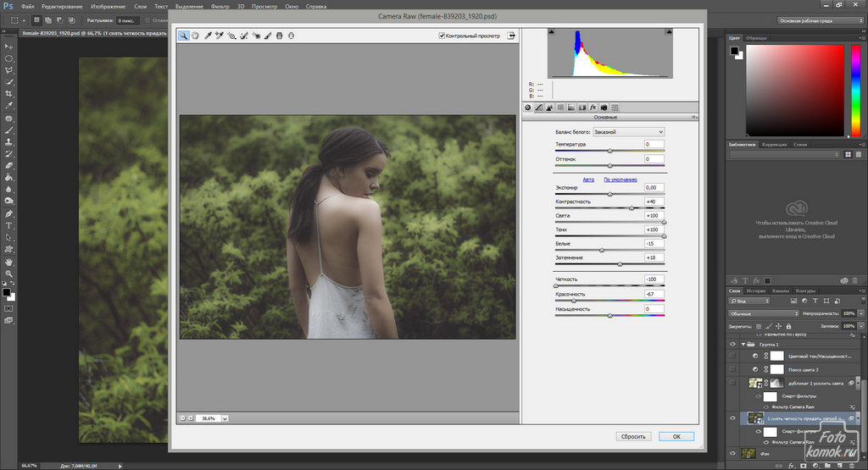Open the Фильтр menu
Image resolution: width=868 pixels, height=470 pixels.
(220, 6)
